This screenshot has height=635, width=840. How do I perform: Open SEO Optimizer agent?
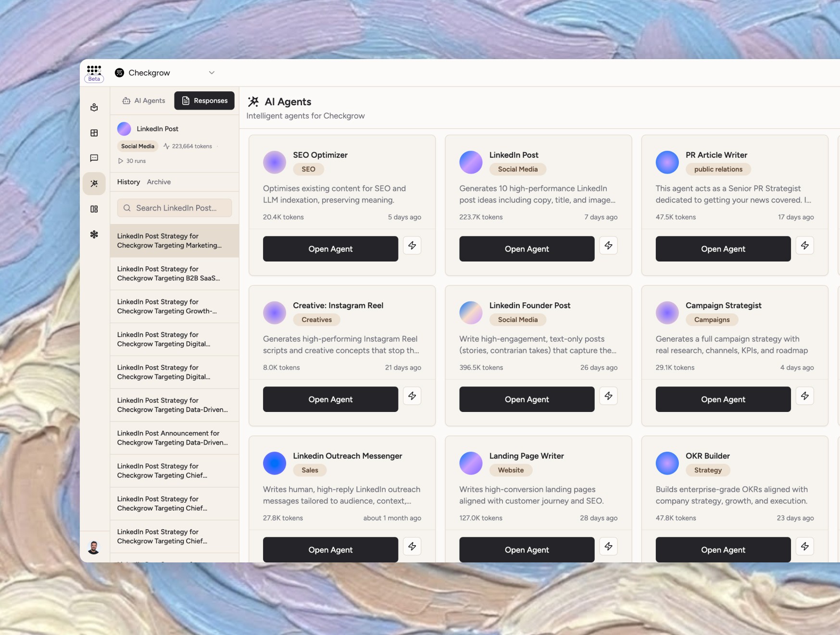coord(330,249)
